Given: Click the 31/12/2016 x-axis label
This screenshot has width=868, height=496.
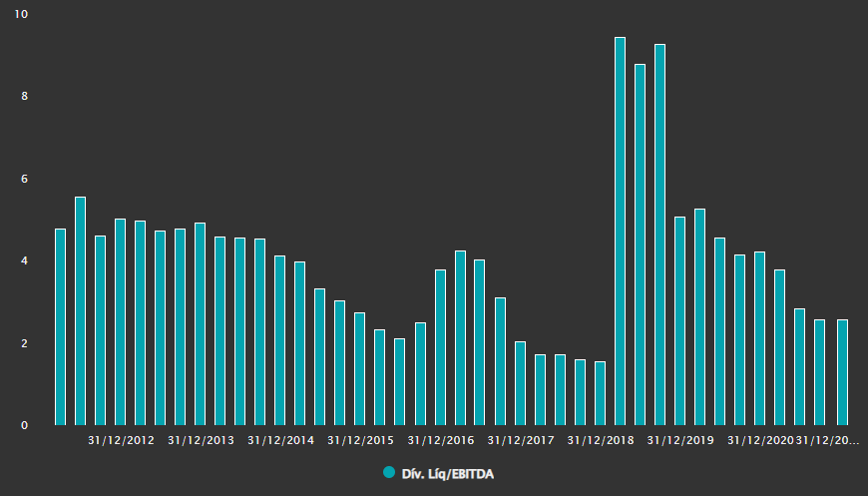Looking at the screenshot, I should point(441,441).
